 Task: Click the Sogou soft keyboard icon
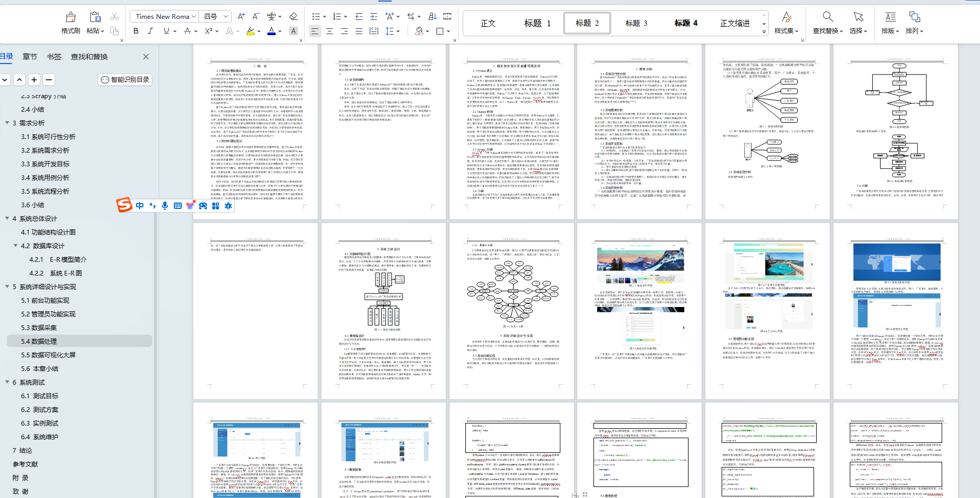pos(178,206)
